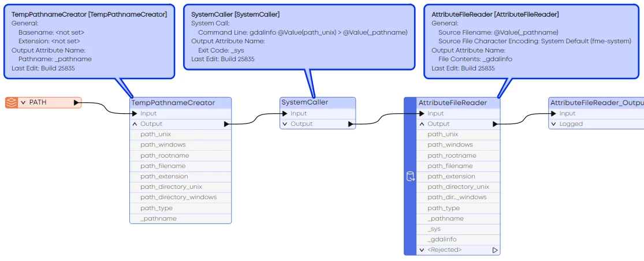The width and height of the screenshot is (644, 261).
Task: Click AttributeFileReader Input port arrow
Action: coord(422,113)
